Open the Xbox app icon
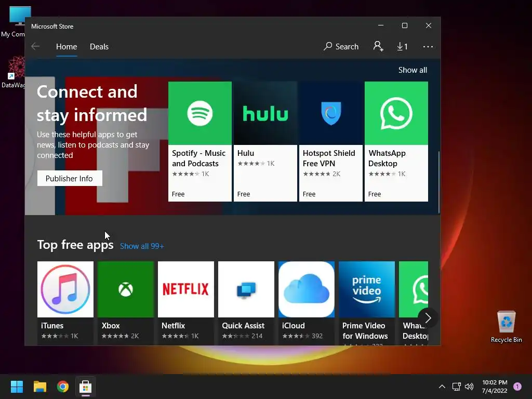The width and height of the screenshot is (532, 399). click(x=126, y=289)
